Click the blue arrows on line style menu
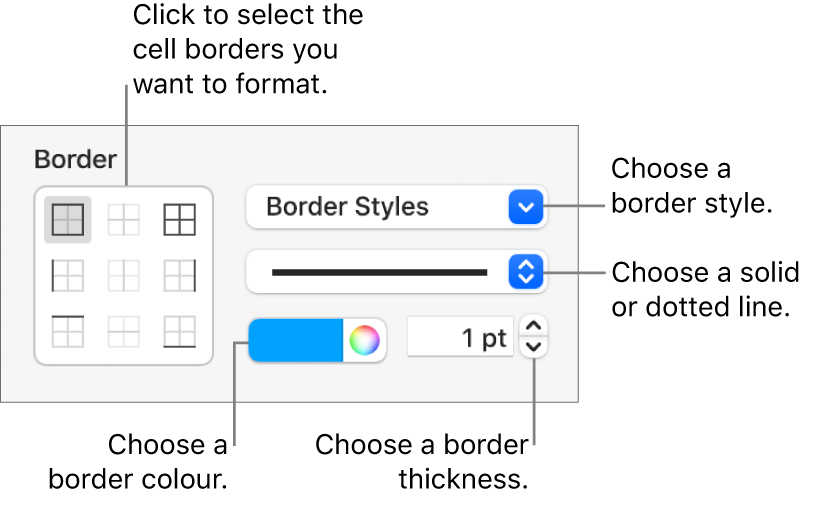 525,271
